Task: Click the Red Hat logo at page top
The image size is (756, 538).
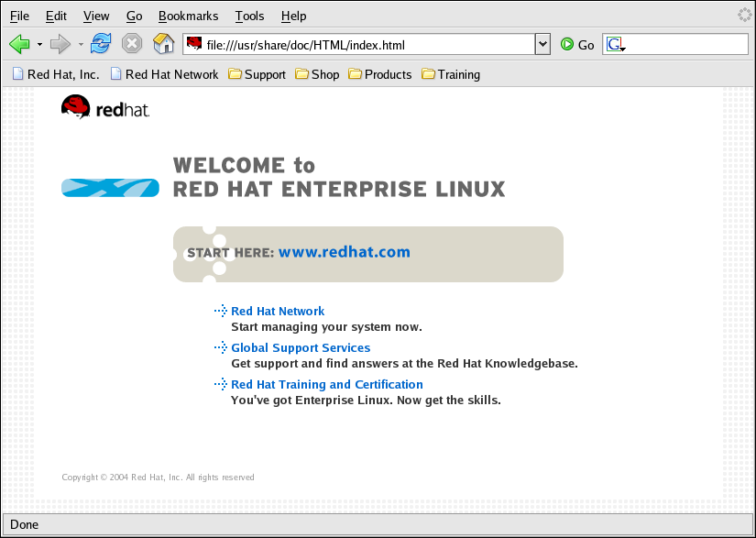Action: [104, 109]
